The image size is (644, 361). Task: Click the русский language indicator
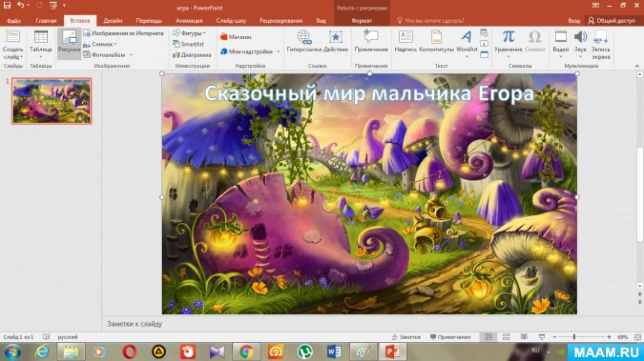[x=67, y=337]
